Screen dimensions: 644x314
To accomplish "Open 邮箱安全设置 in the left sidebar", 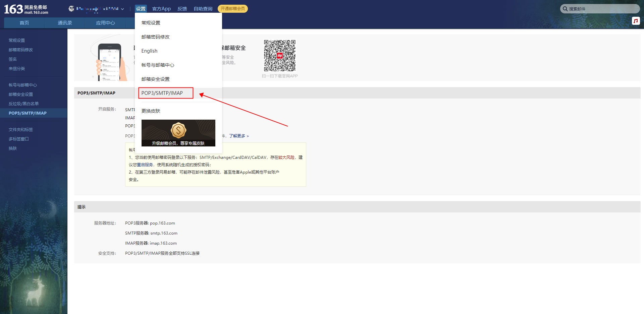I will [21, 94].
